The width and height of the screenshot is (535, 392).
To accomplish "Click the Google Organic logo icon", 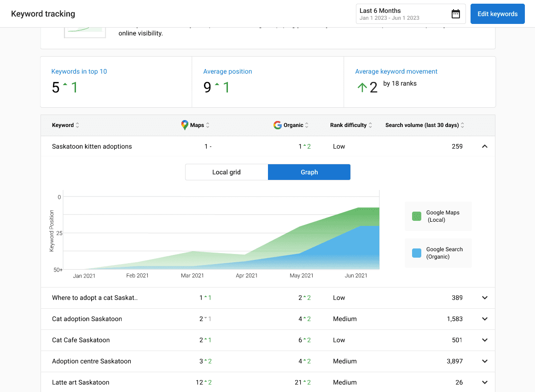I will pos(277,125).
